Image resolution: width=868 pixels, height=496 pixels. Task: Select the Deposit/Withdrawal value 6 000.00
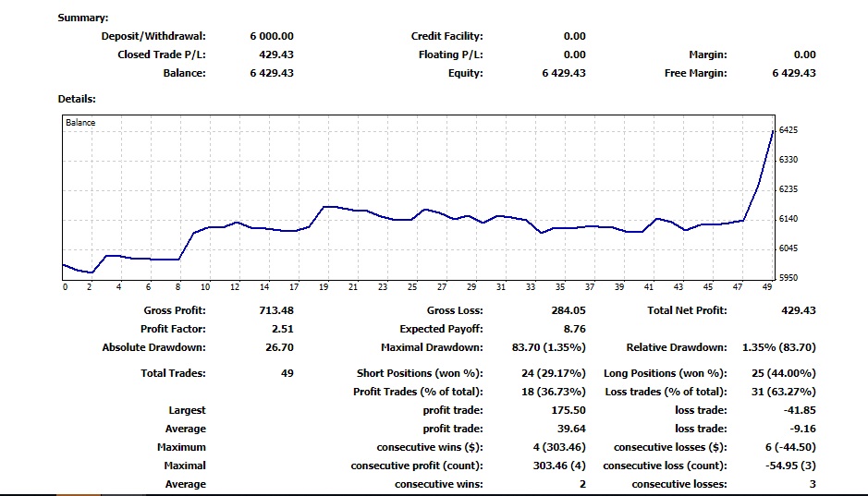[x=271, y=36]
